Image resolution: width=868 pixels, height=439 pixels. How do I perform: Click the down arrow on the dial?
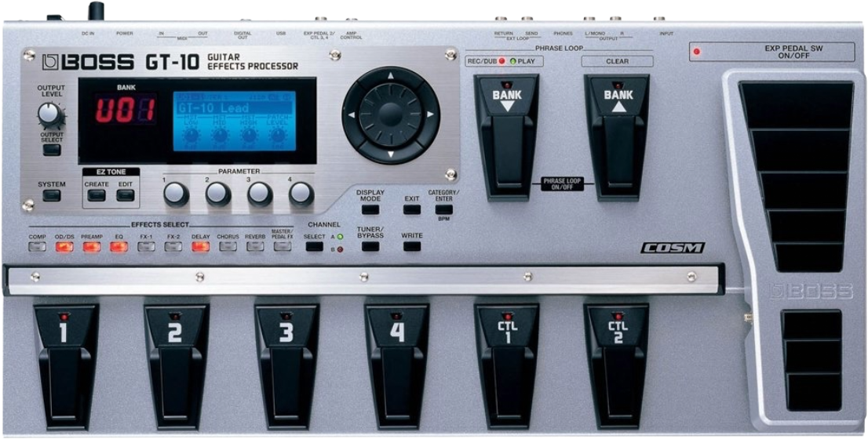(x=391, y=154)
